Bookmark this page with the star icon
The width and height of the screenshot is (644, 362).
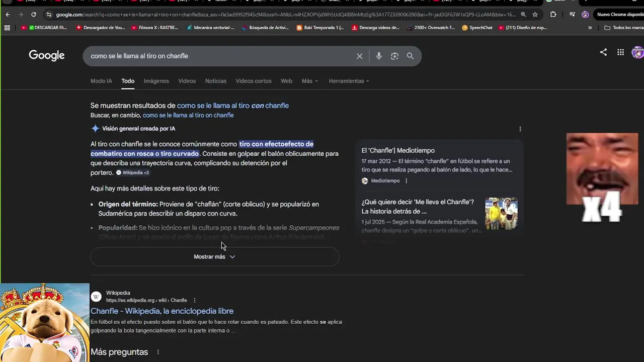point(535,15)
